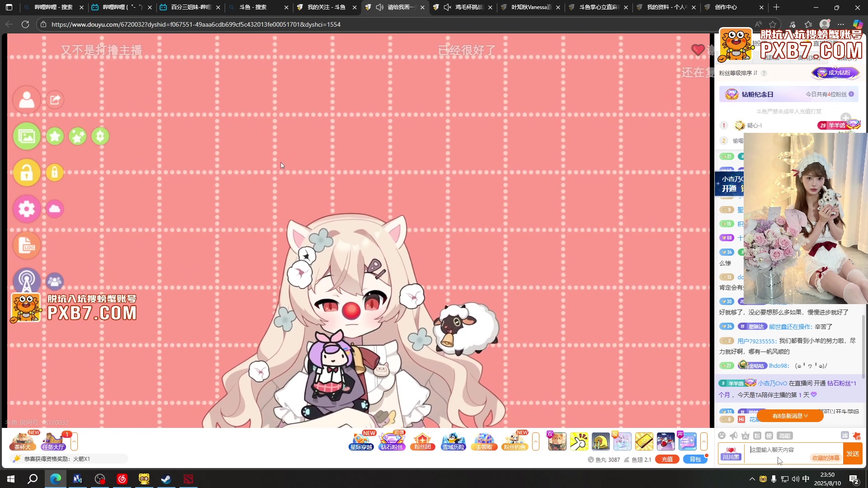Open the 粉丝钓鱼 activity icon
868x488 pixels.
tap(515, 441)
